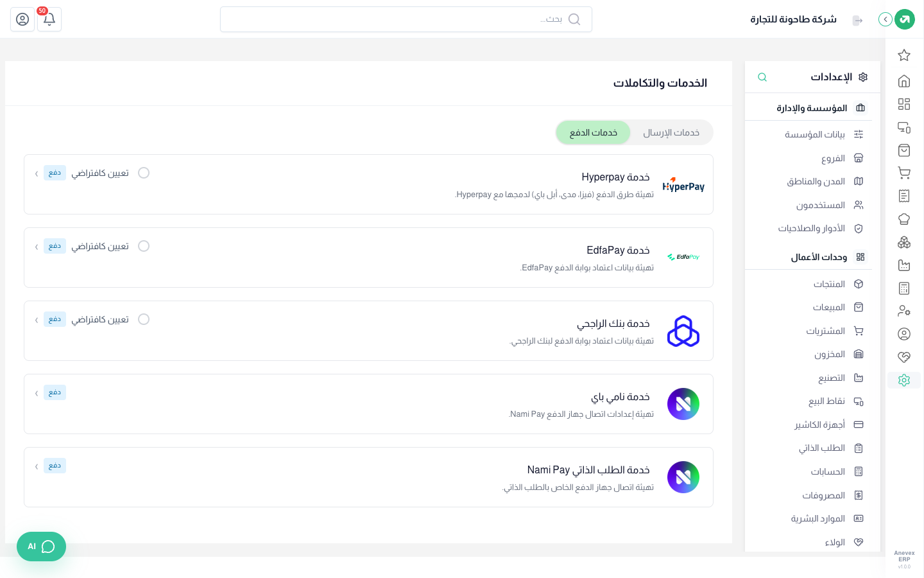Select the خدمات الدفع tab

(594, 132)
